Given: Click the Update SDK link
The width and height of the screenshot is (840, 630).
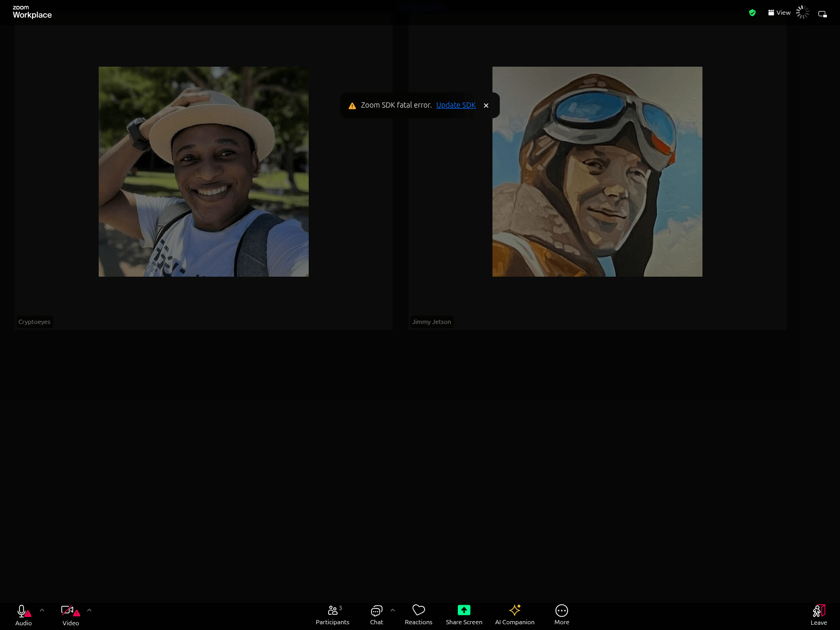Looking at the screenshot, I should pos(456,105).
